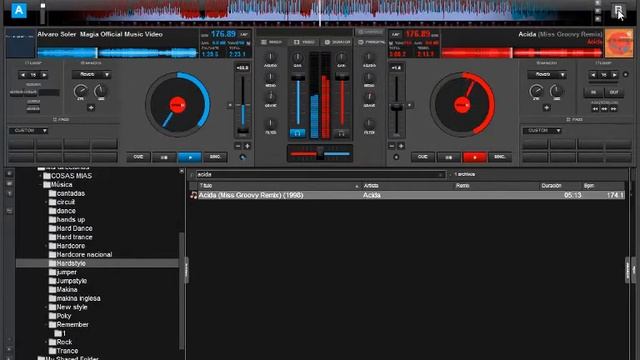
Task: Pause-stutter button on the left deck
Action: [x=164, y=157]
